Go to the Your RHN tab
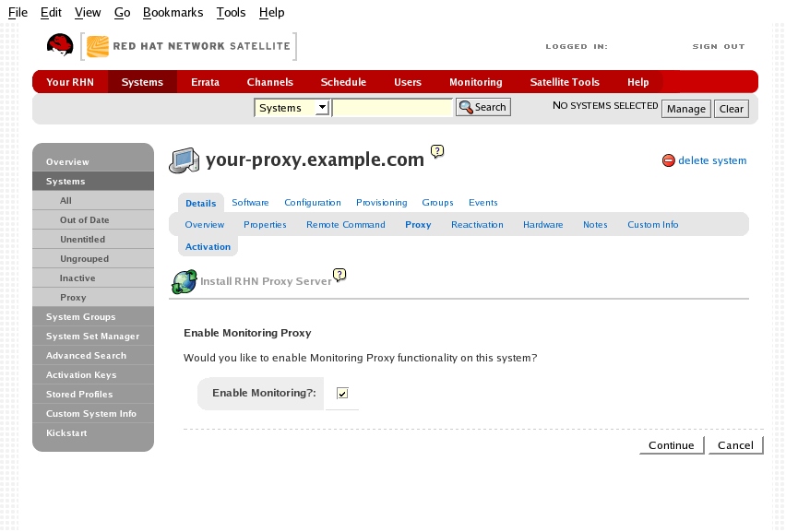 (70, 82)
